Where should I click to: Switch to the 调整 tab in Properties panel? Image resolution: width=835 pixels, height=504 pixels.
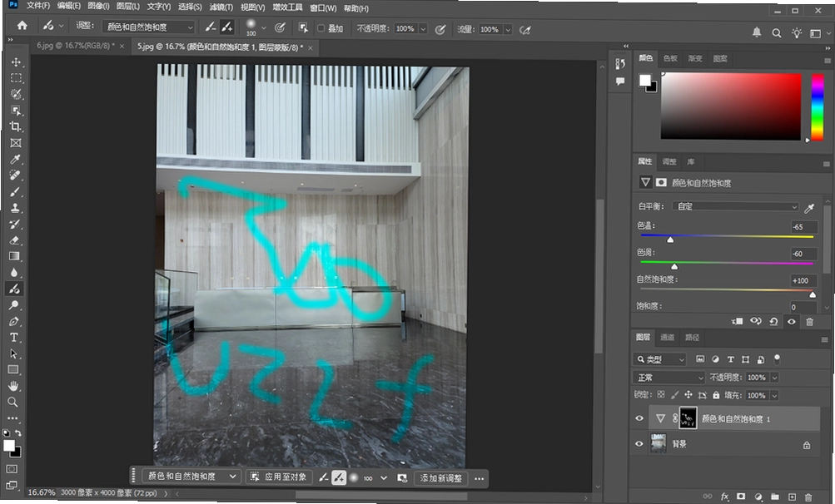pyautogui.click(x=669, y=161)
